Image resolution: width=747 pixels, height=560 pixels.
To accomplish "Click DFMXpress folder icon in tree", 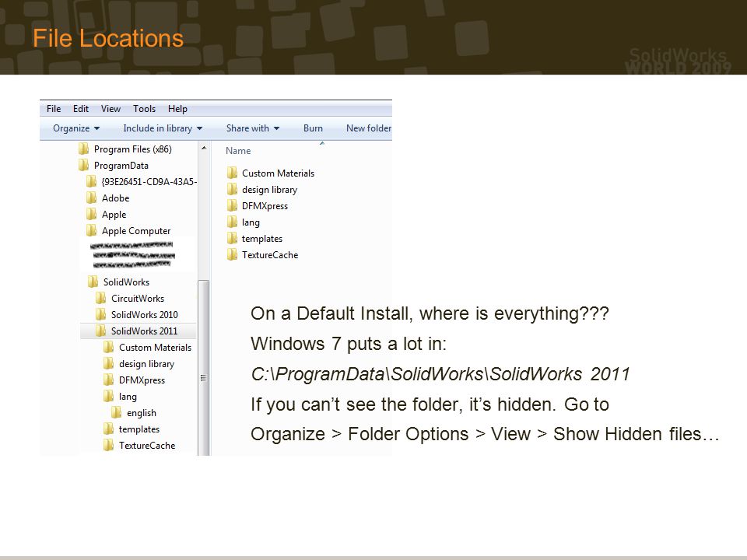I will pos(108,380).
